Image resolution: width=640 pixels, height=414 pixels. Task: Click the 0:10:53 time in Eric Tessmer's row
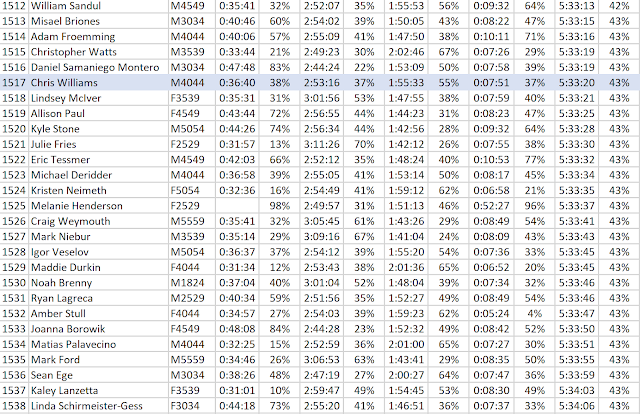click(491, 160)
